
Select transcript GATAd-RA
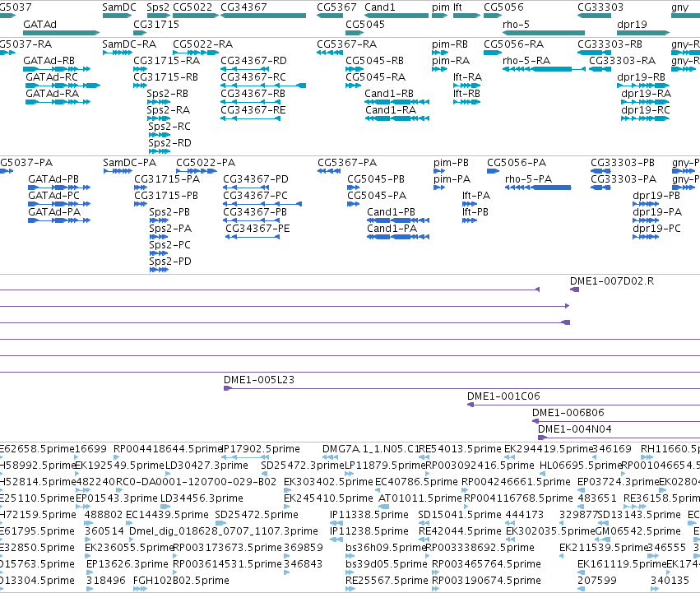click(x=58, y=102)
